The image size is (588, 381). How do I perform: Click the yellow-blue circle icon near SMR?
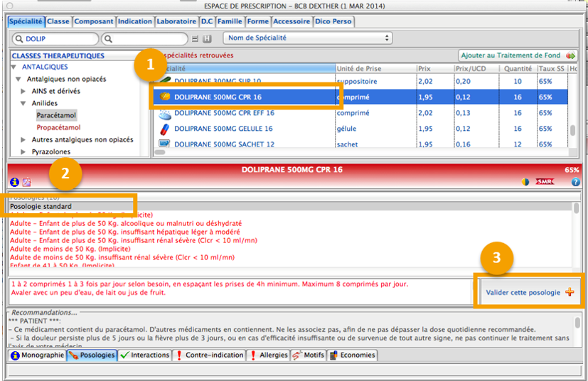[x=525, y=182]
